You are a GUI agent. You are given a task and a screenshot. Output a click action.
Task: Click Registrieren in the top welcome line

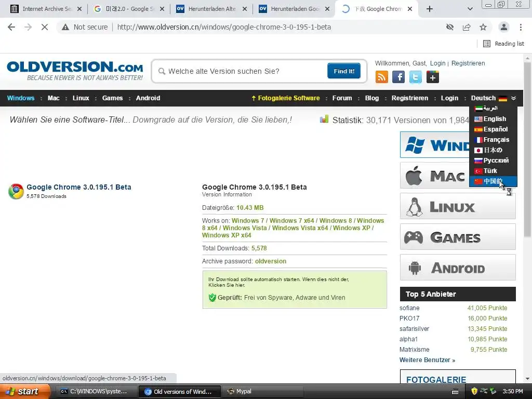tap(468, 63)
